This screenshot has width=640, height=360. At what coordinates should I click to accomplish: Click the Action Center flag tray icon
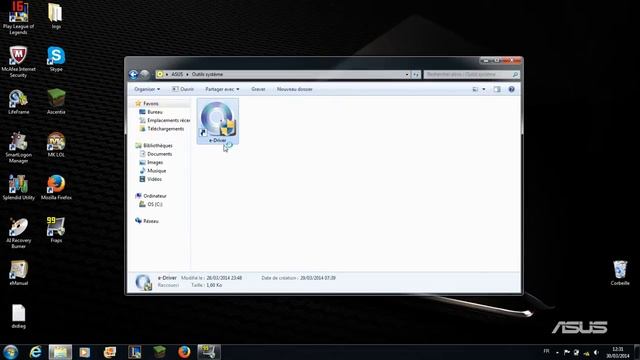click(567, 352)
